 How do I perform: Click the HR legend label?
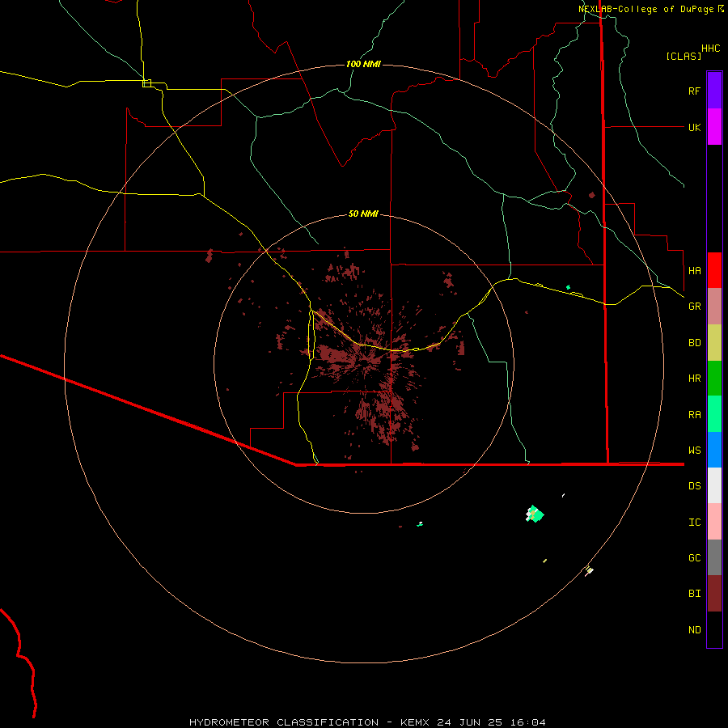[x=694, y=379]
